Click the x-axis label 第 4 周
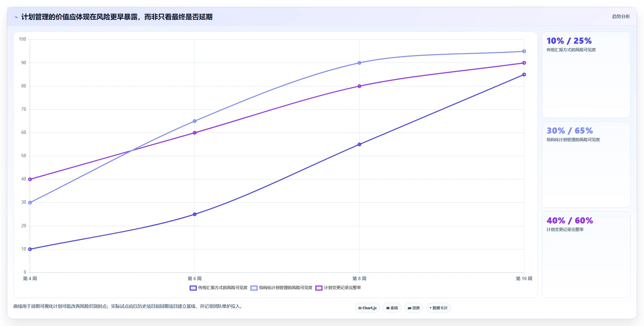 30,279
